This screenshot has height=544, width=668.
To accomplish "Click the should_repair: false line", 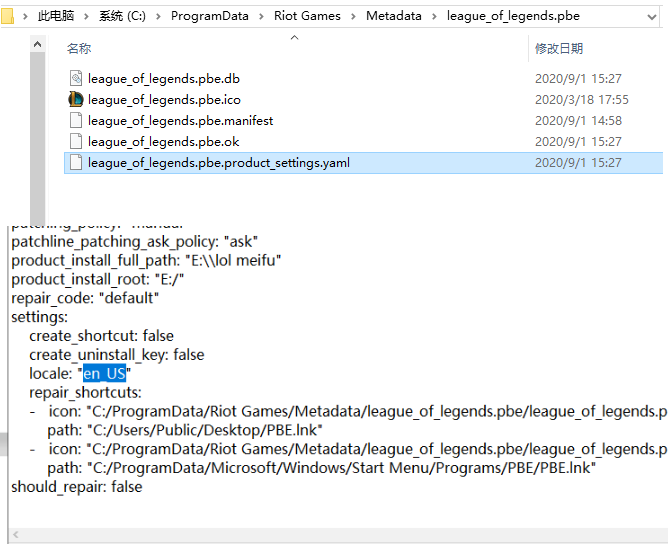I will [77, 487].
